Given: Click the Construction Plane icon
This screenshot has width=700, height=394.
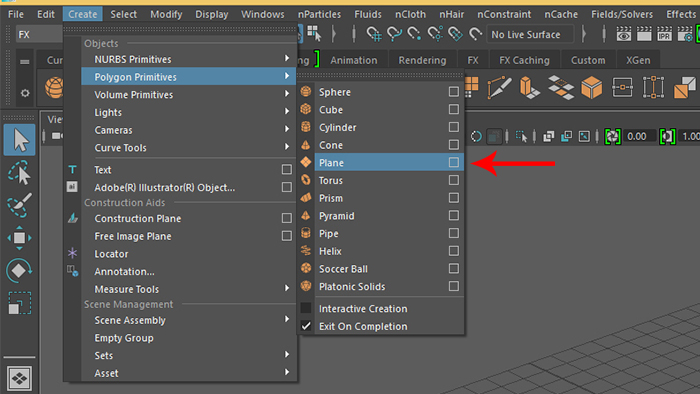Looking at the screenshot, I should click(73, 218).
